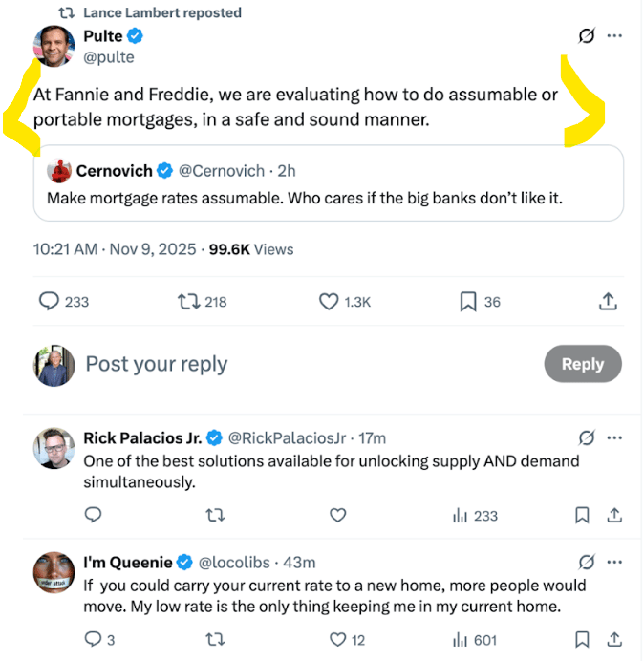
Task: Open the more options menu on Pulte's post
Action: [614, 36]
